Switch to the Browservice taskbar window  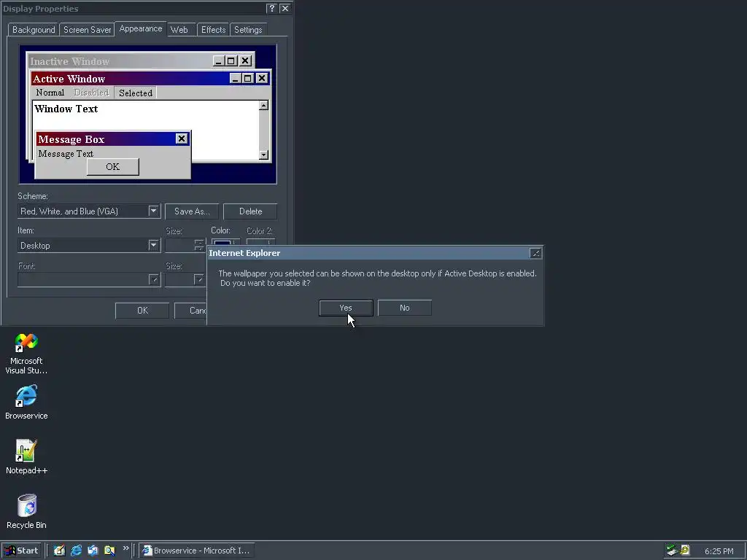click(196, 551)
